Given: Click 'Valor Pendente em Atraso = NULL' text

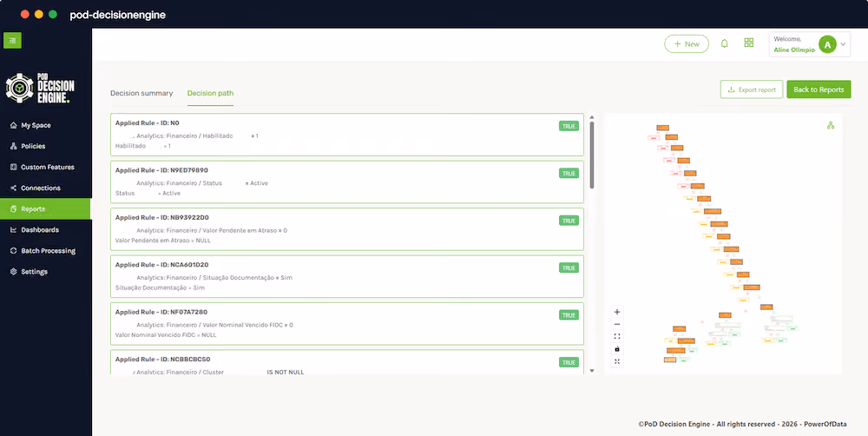Looking at the screenshot, I should [163, 241].
